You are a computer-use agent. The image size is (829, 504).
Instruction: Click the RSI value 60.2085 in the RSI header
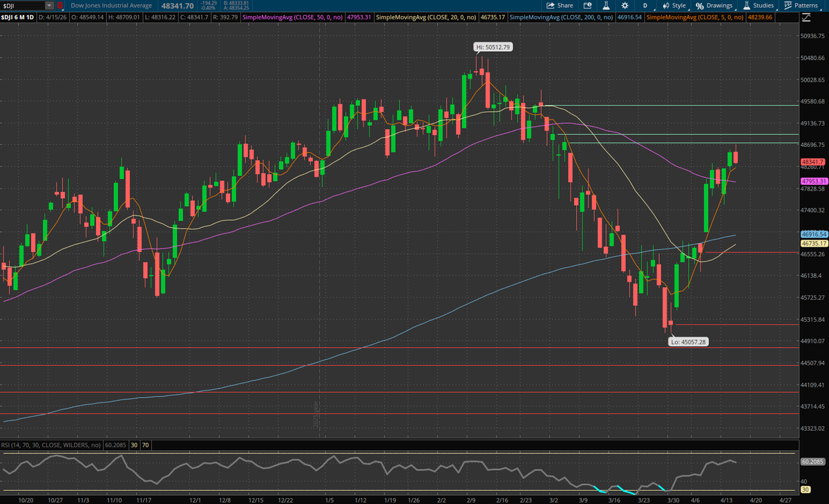[x=117, y=445]
